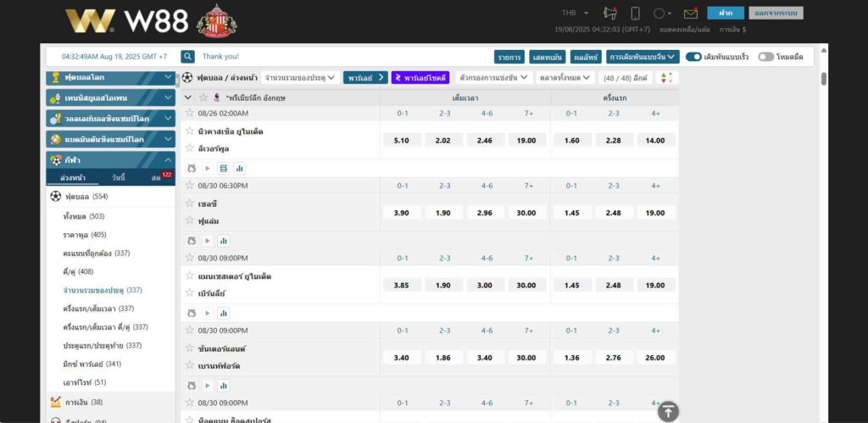Screen dimensions: 868x423
Task: Switch to the สด live tab
Action: click(x=156, y=178)
